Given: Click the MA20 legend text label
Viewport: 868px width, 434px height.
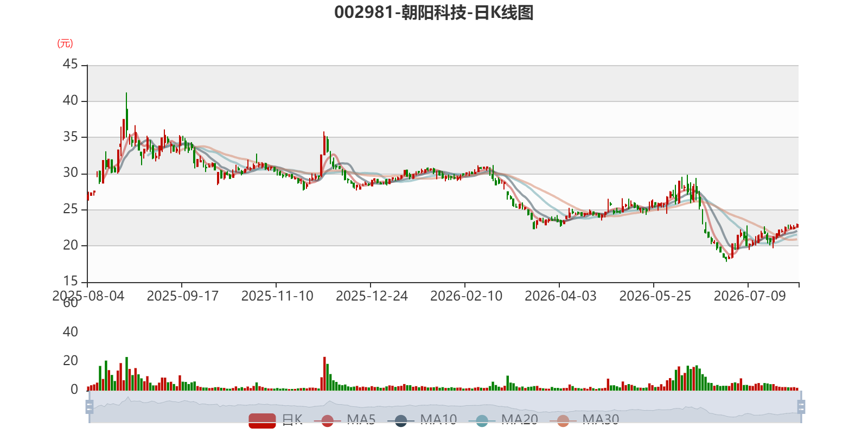Looking at the screenshot, I should point(520,420).
